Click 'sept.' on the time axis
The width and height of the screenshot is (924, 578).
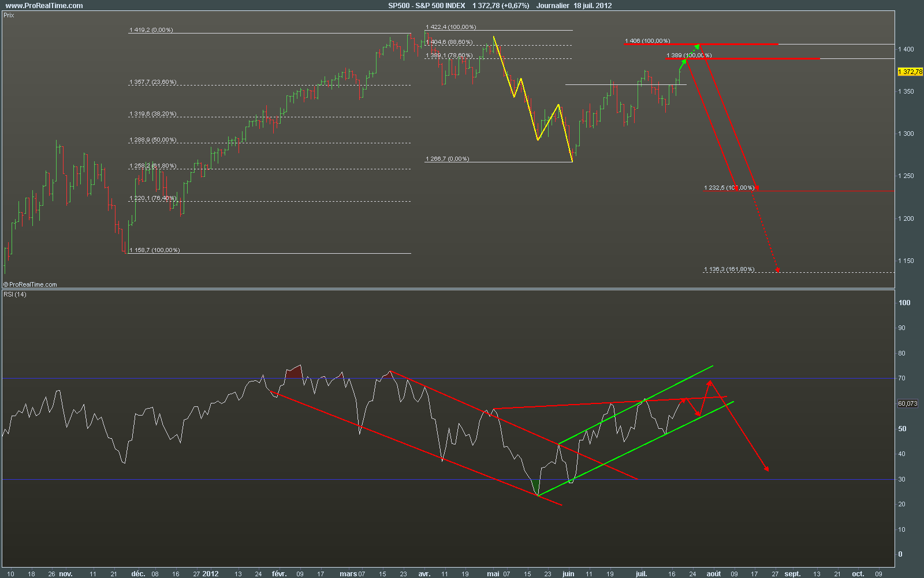792,574
